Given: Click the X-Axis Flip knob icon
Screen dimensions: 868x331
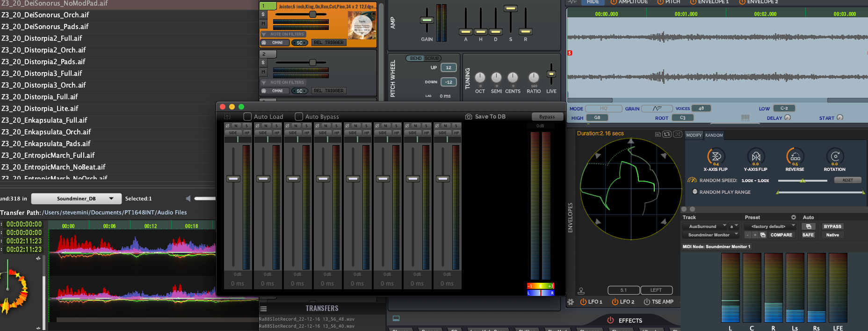Looking at the screenshot, I should (x=716, y=156).
